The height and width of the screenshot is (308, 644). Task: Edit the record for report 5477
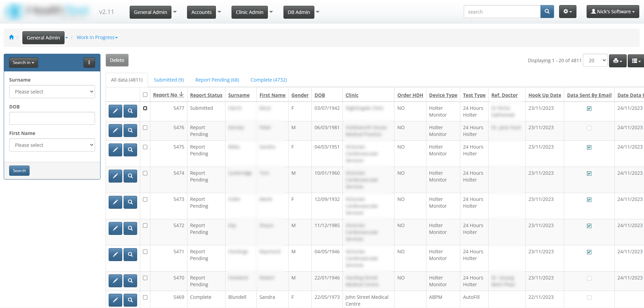115,111
